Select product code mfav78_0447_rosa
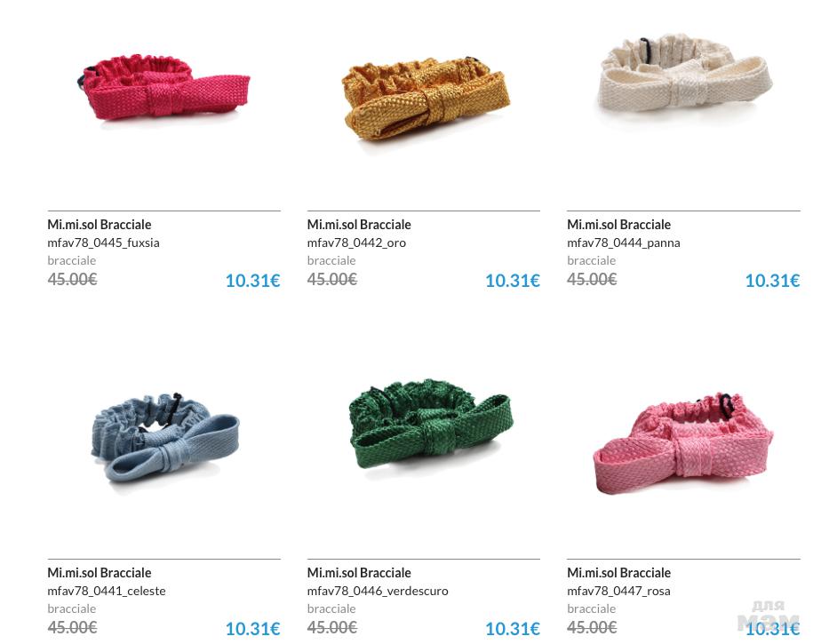The width and height of the screenshot is (813, 644). (x=618, y=591)
